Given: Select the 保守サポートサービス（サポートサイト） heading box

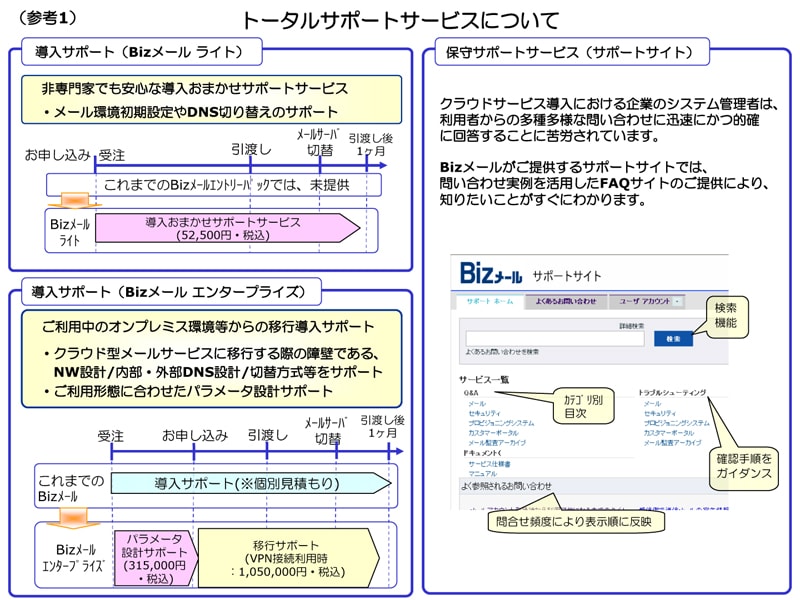Looking at the screenshot, I should pos(572,52).
